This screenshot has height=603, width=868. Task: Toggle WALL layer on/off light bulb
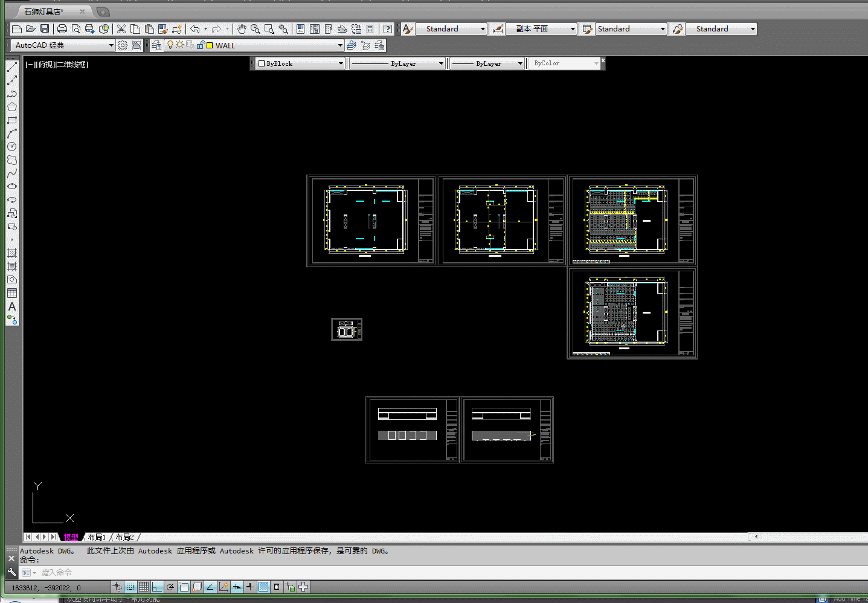coord(170,45)
